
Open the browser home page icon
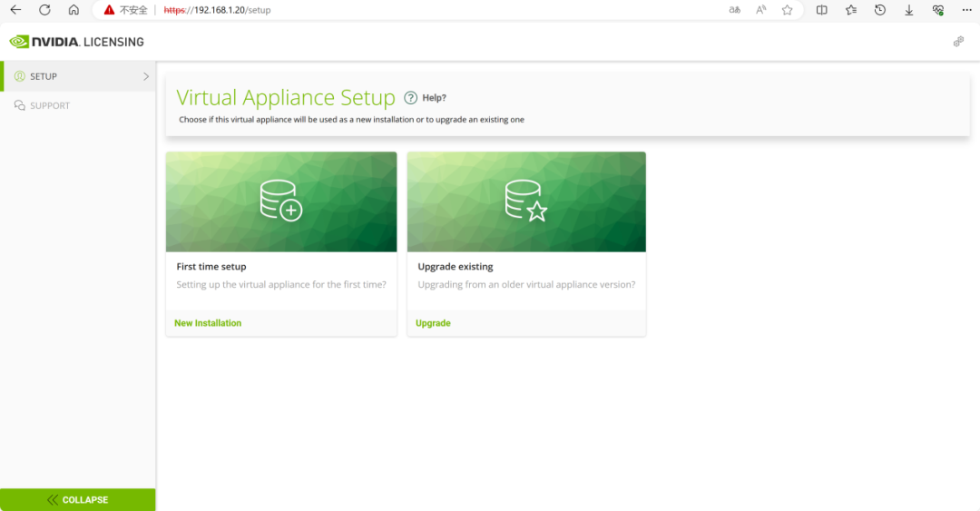pos(73,10)
